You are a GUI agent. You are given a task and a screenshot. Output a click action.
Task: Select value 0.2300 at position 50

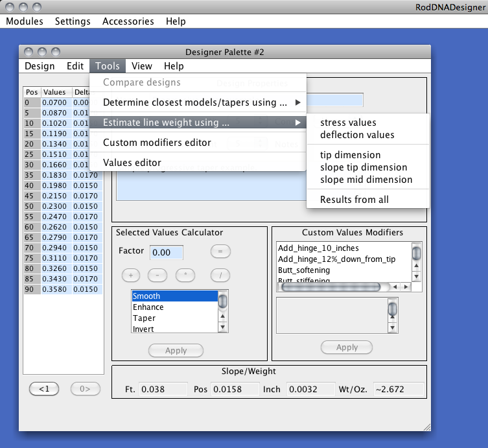[56, 206]
